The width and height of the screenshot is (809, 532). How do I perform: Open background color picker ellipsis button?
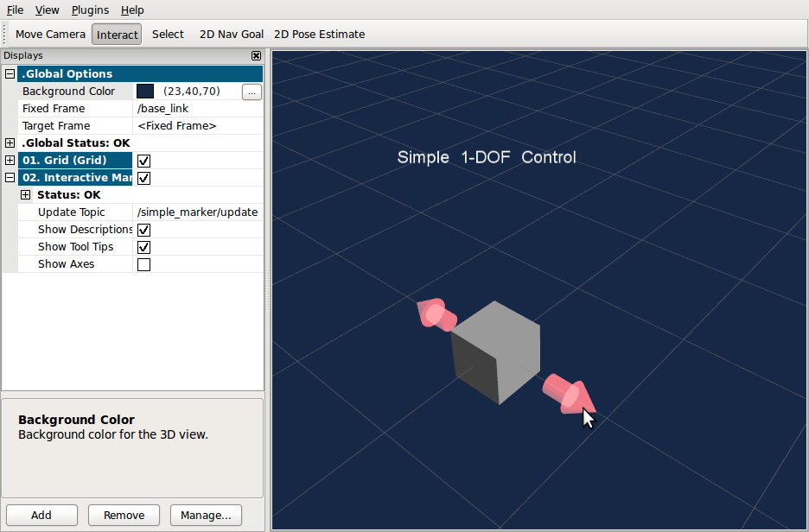(252, 92)
